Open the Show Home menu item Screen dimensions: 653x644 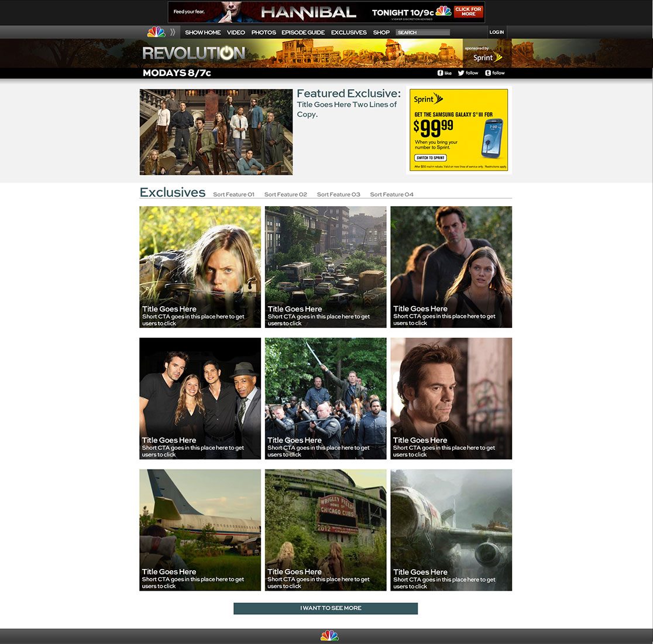[203, 32]
